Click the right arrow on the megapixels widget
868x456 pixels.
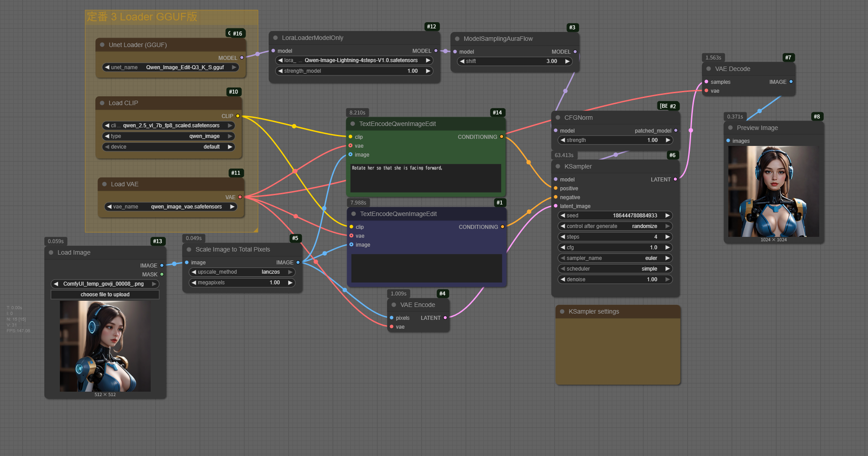point(290,283)
